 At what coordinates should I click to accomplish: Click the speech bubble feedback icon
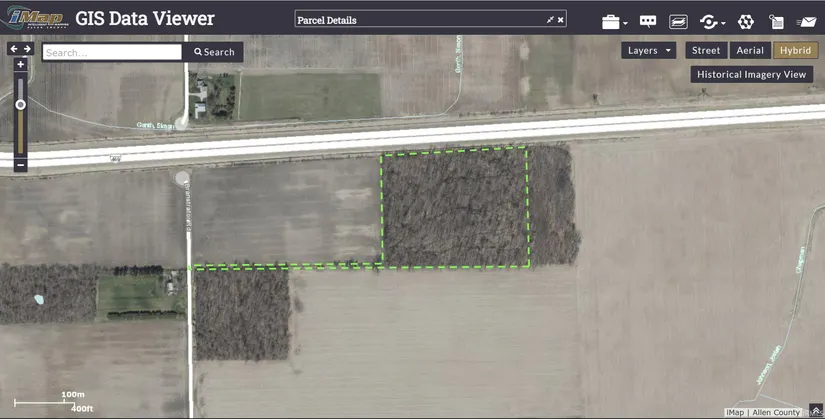(647, 21)
